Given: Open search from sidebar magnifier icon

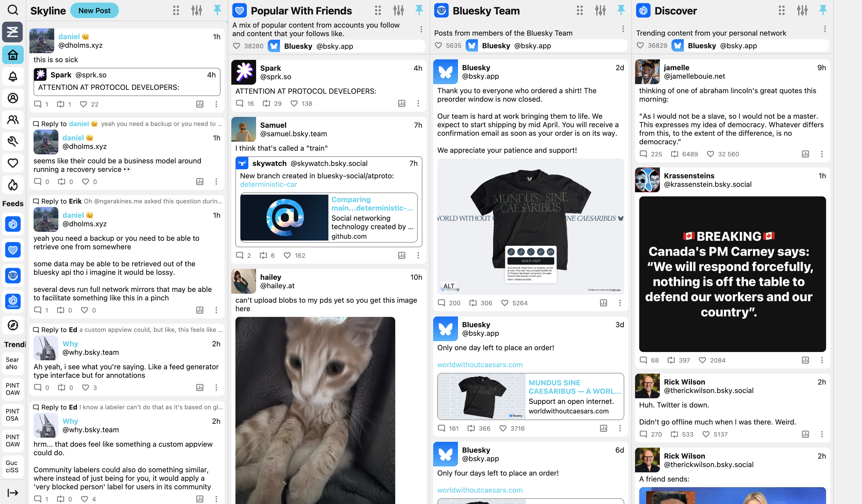Looking at the screenshot, I should tap(13, 10).
